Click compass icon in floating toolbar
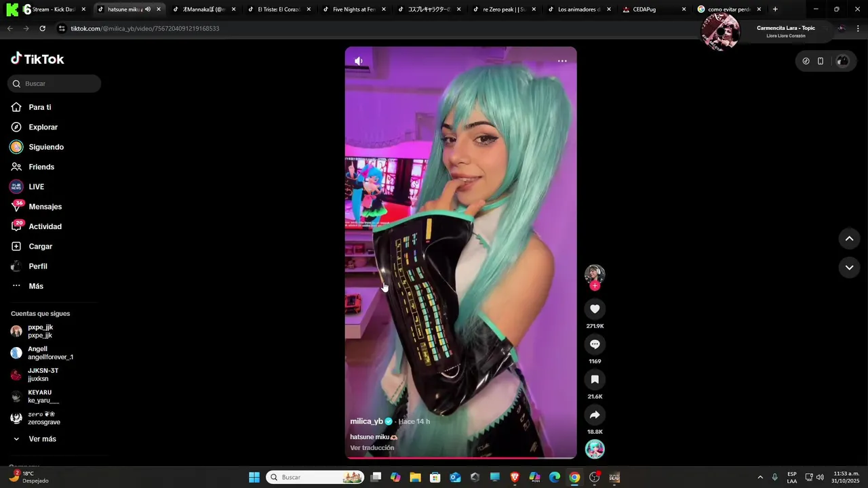The width and height of the screenshot is (868, 488). pos(806,61)
